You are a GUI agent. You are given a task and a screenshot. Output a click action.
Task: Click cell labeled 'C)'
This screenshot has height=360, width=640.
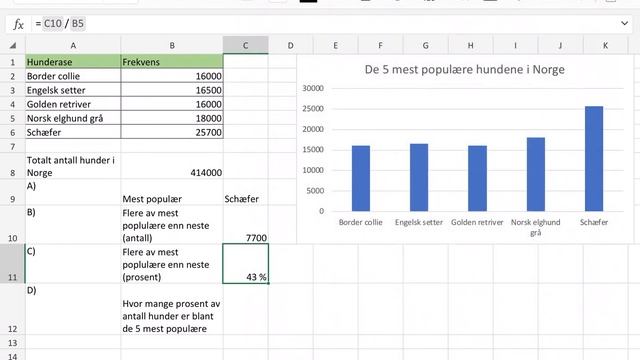[x=73, y=264]
